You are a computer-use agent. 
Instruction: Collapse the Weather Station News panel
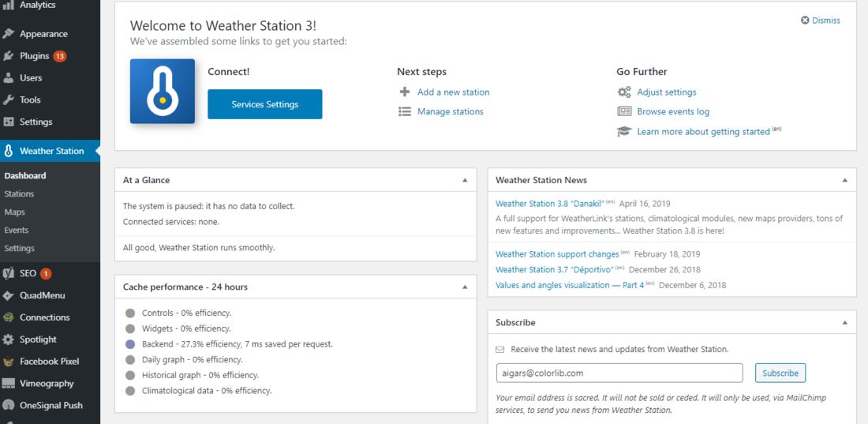(844, 180)
